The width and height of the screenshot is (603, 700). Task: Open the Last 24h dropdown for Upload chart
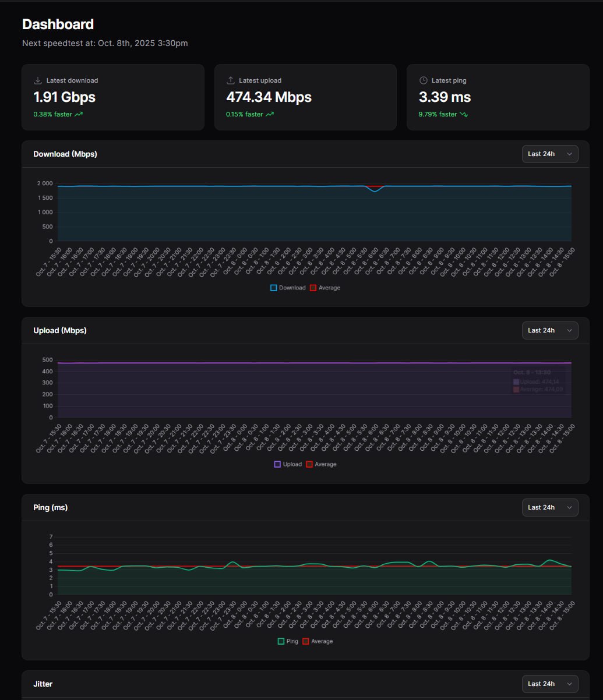click(550, 330)
